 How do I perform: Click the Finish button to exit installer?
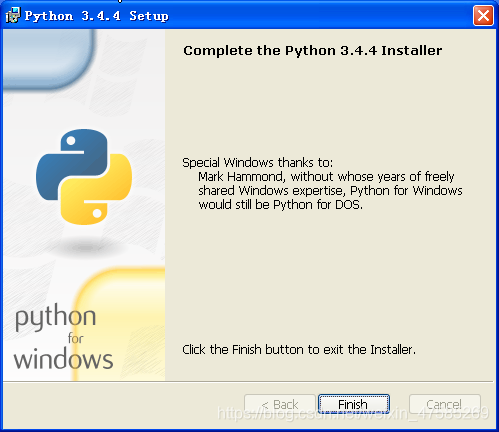coord(353,404)
